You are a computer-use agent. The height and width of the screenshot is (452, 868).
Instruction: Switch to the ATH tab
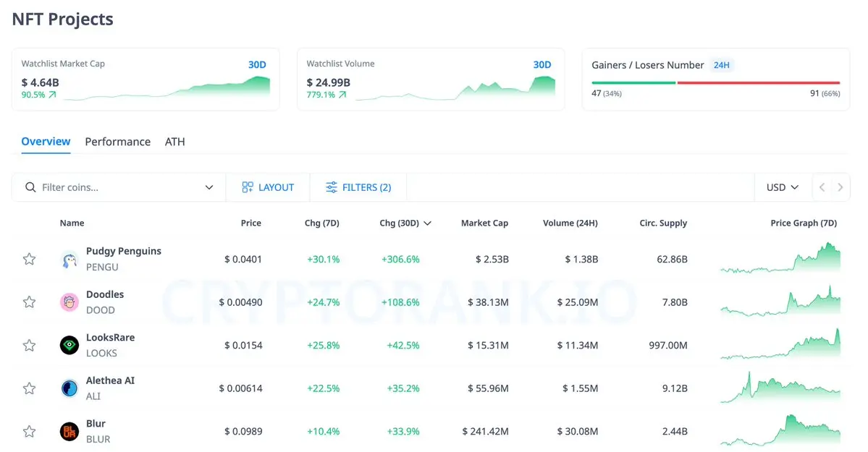[x=175, y=142]
